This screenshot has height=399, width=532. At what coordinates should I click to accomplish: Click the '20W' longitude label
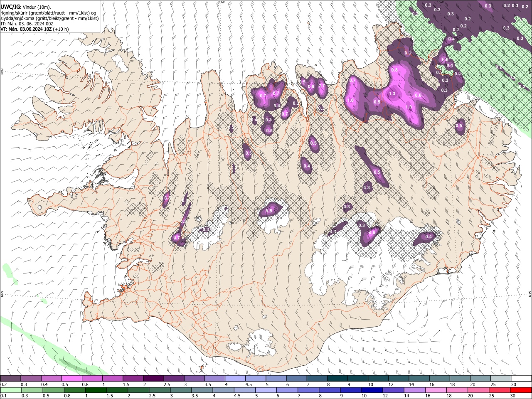click(221, 2)
